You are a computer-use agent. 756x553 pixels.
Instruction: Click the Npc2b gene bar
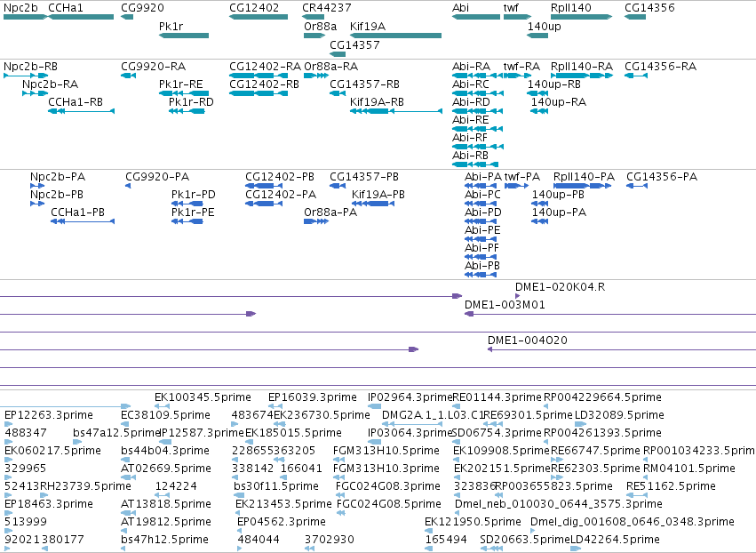click(x=25, y=17)
